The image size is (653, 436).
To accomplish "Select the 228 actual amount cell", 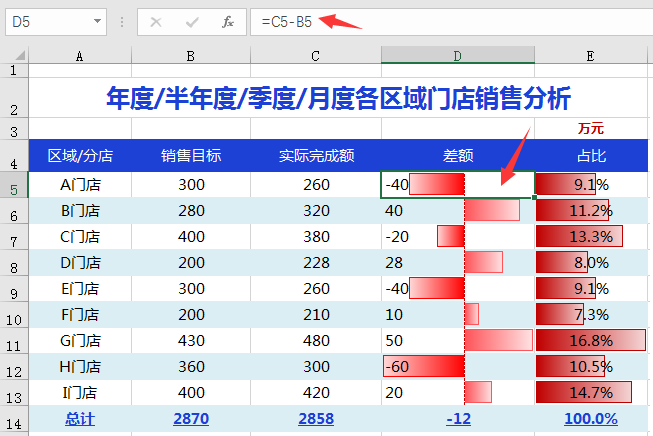I will tap(316, 263).
